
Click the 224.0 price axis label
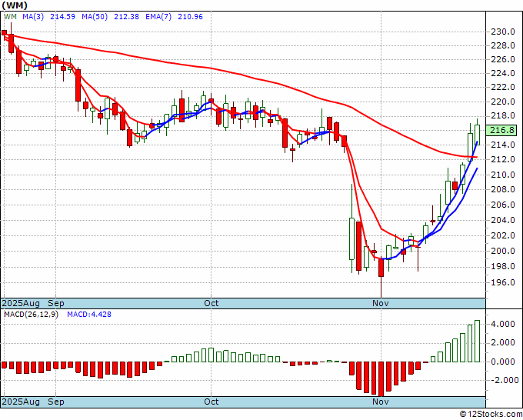(503, 73)
